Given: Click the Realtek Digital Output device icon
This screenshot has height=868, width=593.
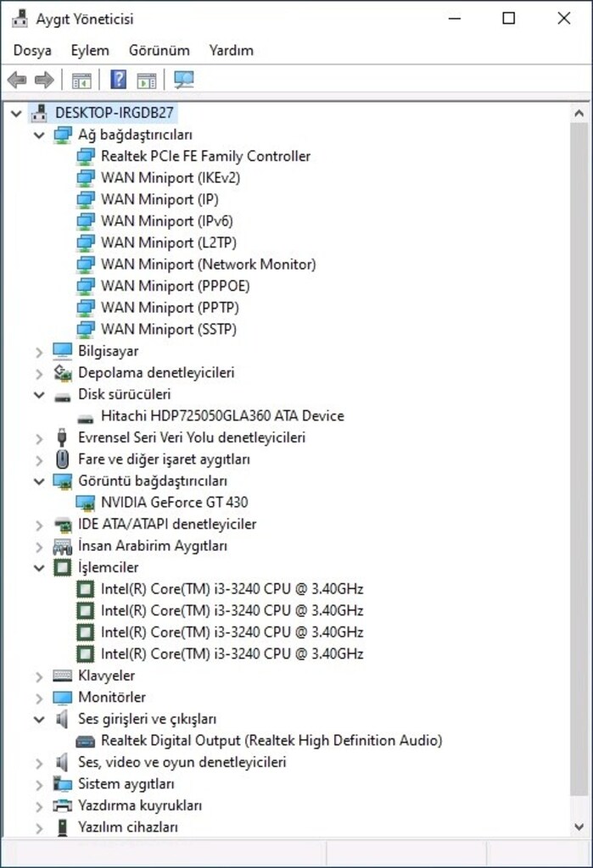Looking at the screenshot, I should 86,741.
